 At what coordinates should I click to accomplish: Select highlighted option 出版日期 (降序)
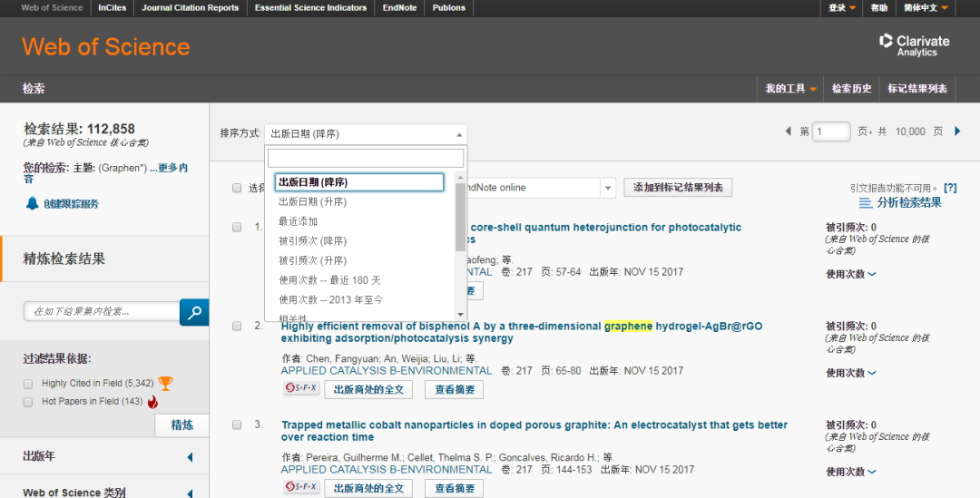359,182
